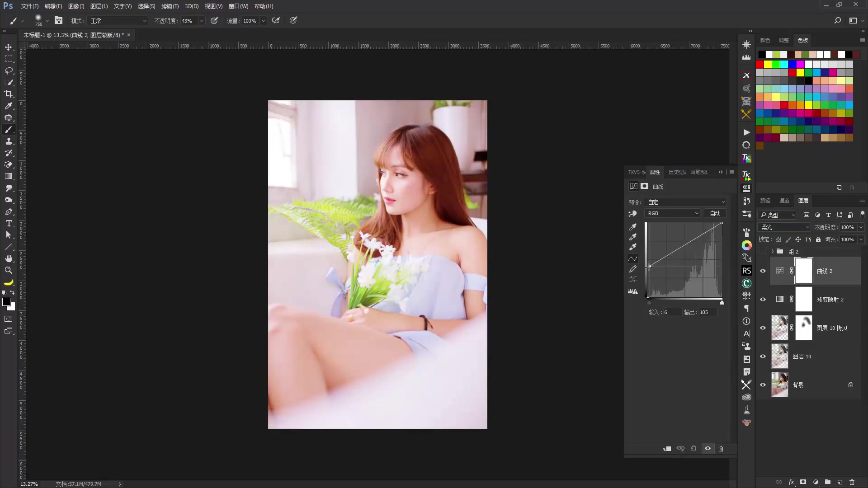
Task: Expand the 组 2 layer group
Action: tap(773, 252)
